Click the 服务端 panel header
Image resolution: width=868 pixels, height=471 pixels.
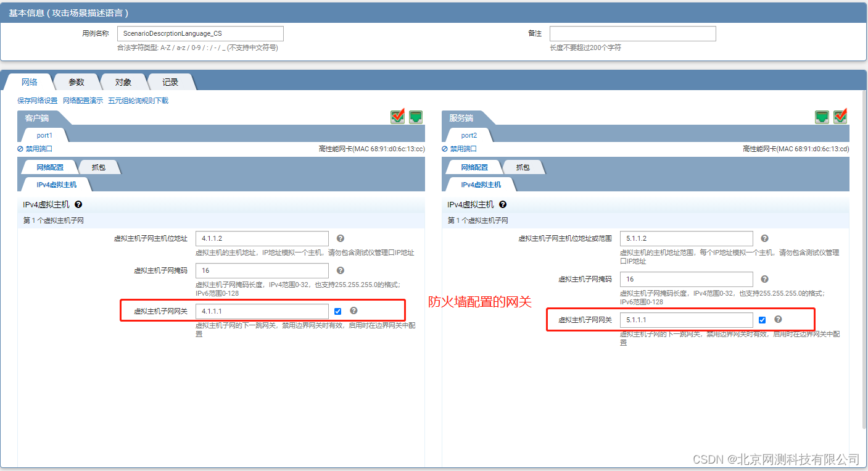pyautogui.click(x=461, y=118)
